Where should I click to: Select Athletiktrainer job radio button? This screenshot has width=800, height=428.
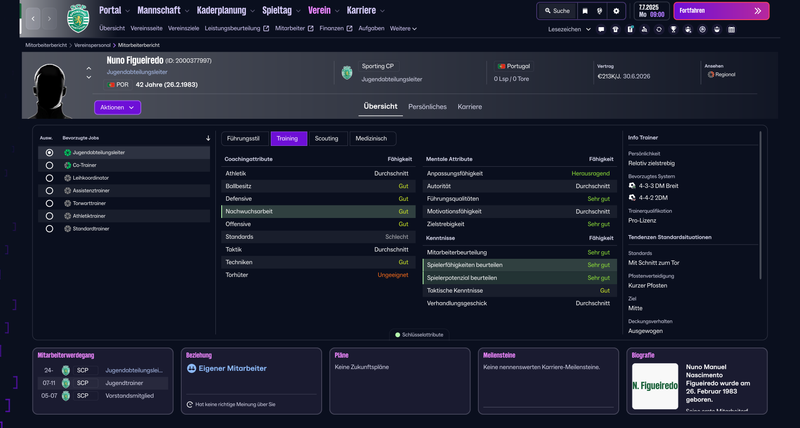pyautogui.click(x=49, y=216)
